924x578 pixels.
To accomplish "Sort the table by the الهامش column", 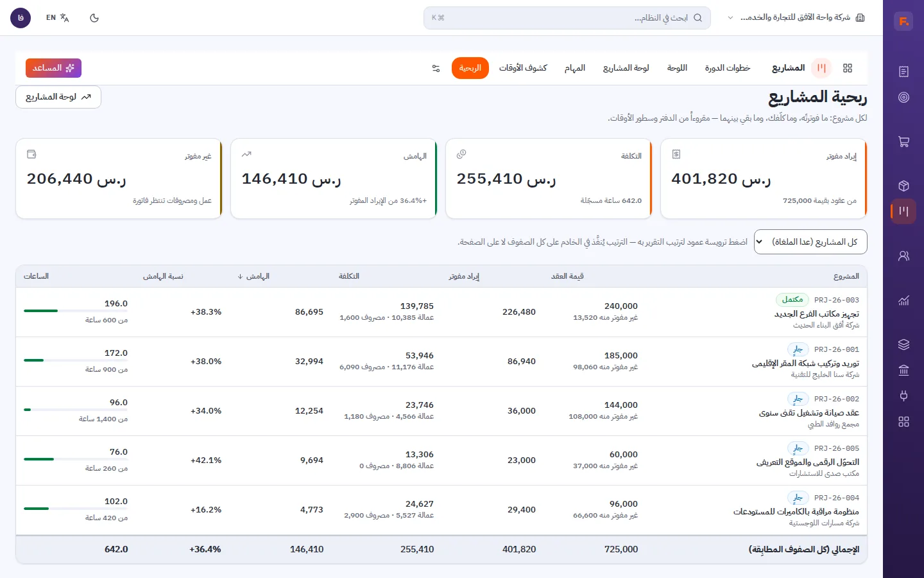I will (253, 276).
